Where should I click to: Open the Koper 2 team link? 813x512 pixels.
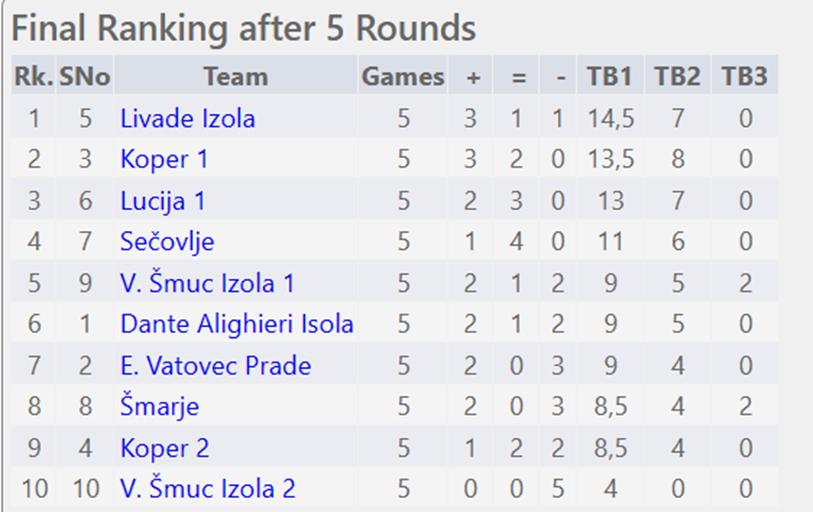164,448
